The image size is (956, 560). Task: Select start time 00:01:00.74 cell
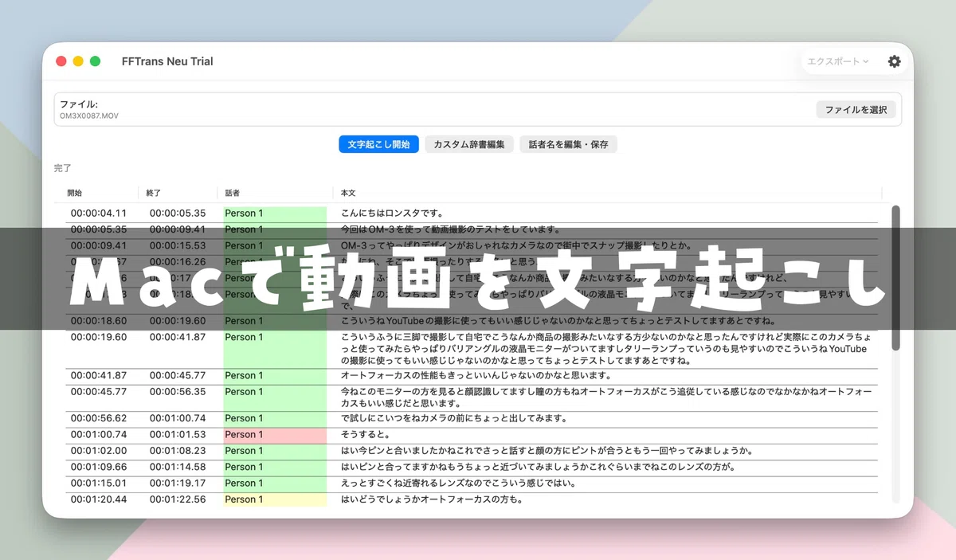pyautogui.click(x=99, y=434)
